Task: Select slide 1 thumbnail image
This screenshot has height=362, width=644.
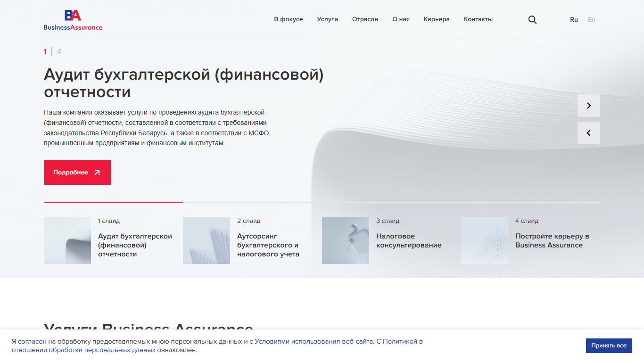Action: [67, 240]
